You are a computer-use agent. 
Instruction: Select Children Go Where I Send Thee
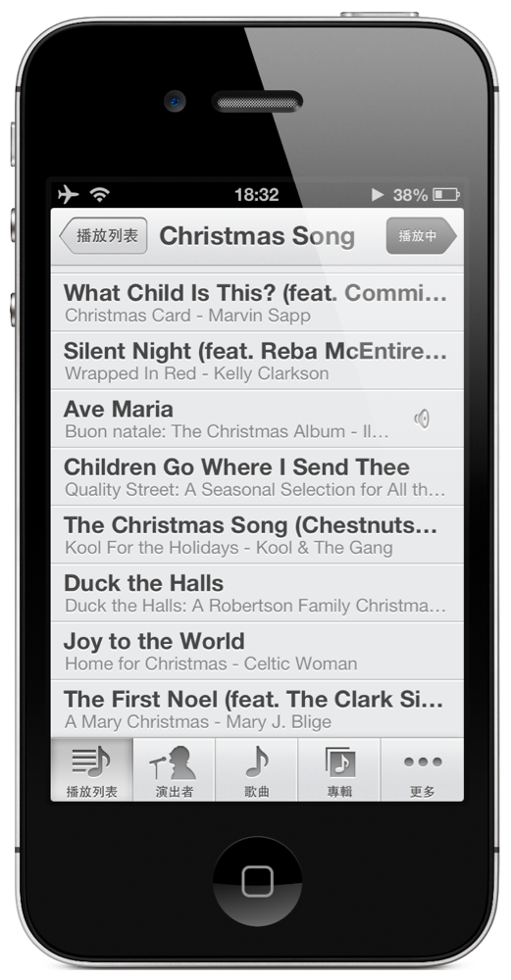click(x=257, y=477)
